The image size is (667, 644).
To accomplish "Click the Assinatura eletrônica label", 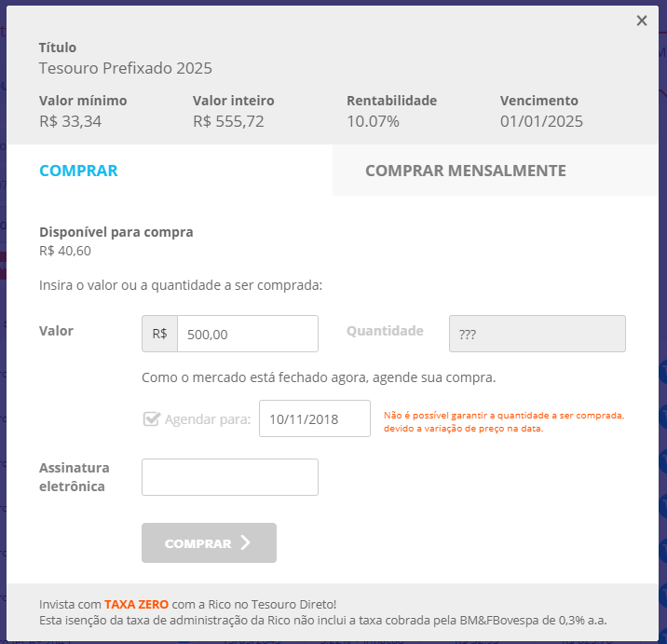I will pyautogui.click(x=75, y=476).
